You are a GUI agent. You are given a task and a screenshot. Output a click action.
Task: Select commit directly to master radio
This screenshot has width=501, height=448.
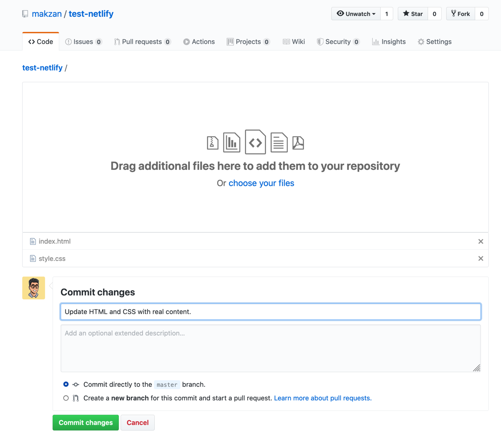tap(66, 384)
